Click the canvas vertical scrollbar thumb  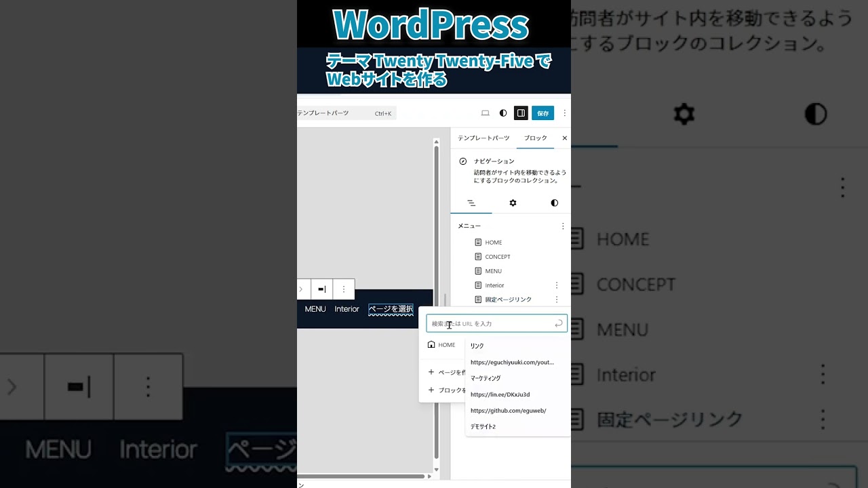tap(437, 302)
